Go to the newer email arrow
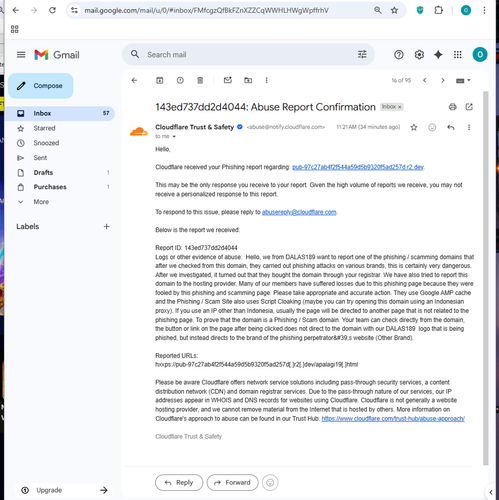This screenshot has height=500, width=499. click(x=425, y=80)
